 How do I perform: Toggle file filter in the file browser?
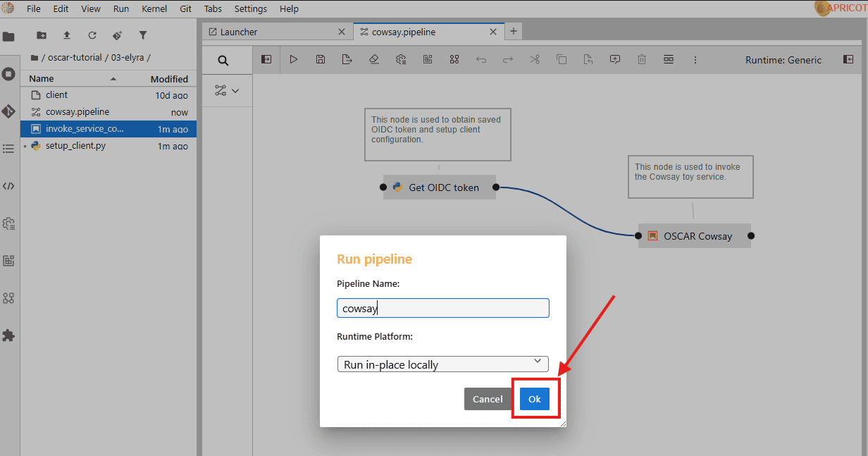tap(143, 35)
